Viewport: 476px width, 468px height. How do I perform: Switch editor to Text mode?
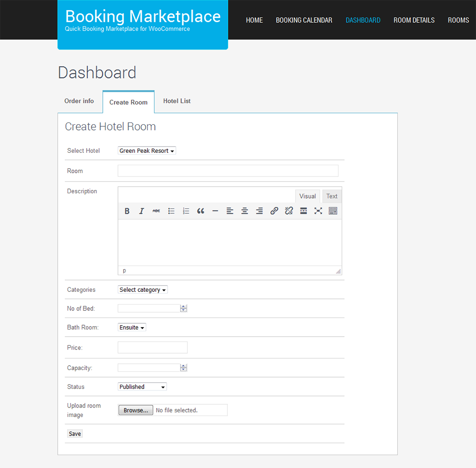(332, 196)
